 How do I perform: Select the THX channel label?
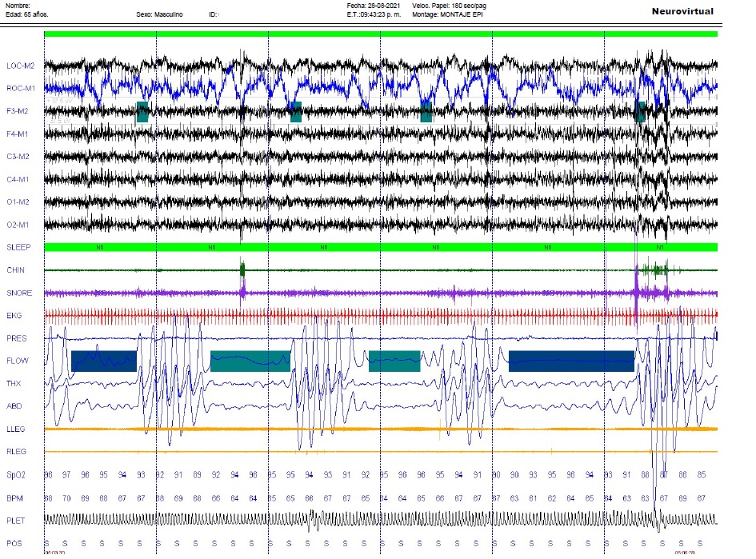14,384
